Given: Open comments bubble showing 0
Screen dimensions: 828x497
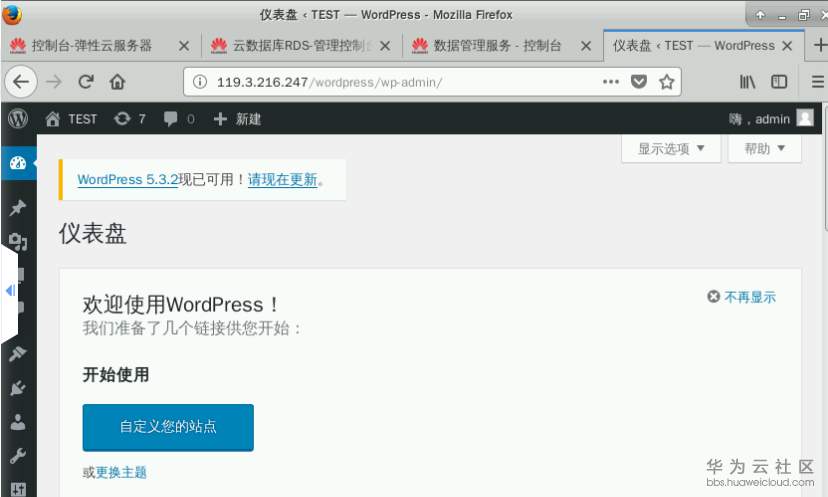Looking at the screenshot, I should [x=179, y=119].
